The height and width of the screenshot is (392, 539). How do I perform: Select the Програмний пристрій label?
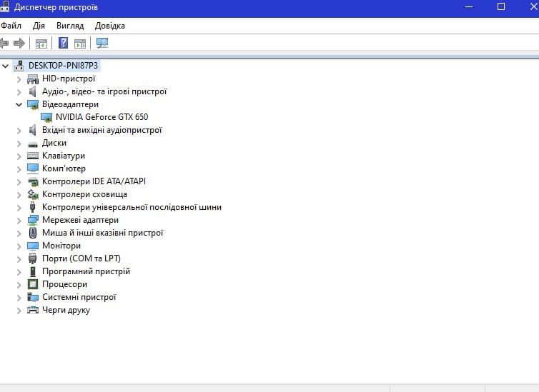[x=86, y=271]
